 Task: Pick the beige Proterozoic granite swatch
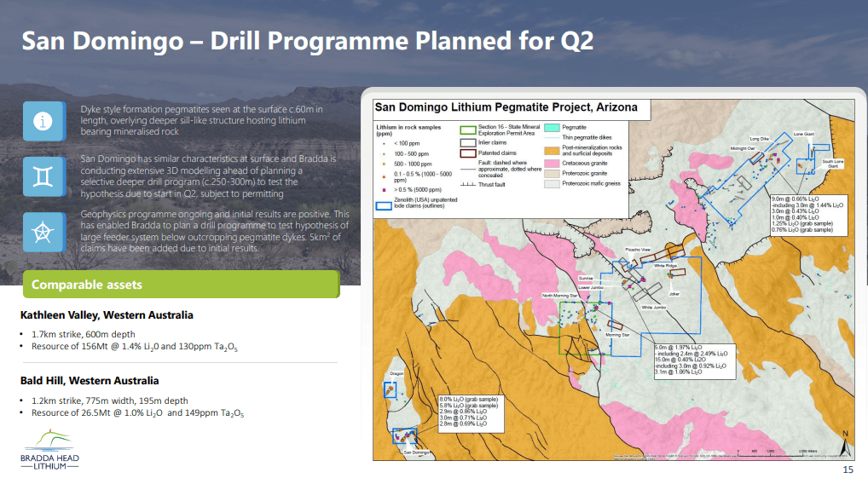pos(552,174)
